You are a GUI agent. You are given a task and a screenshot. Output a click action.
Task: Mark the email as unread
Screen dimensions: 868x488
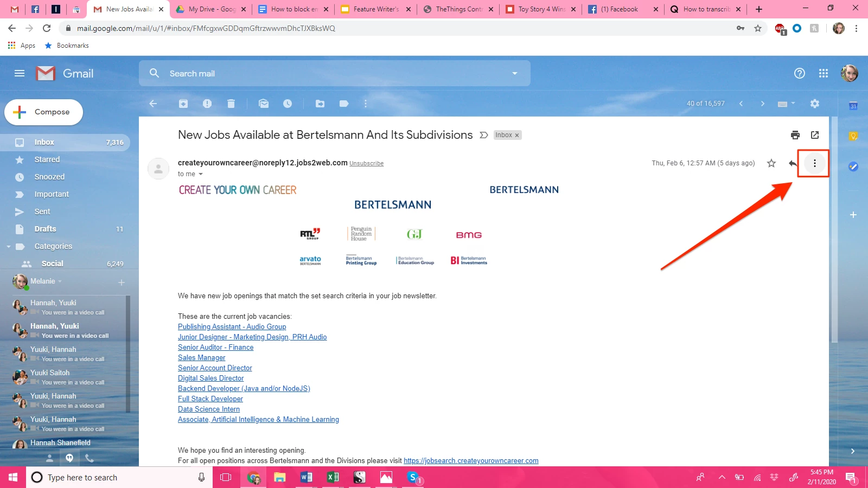(x=264, y=104)
